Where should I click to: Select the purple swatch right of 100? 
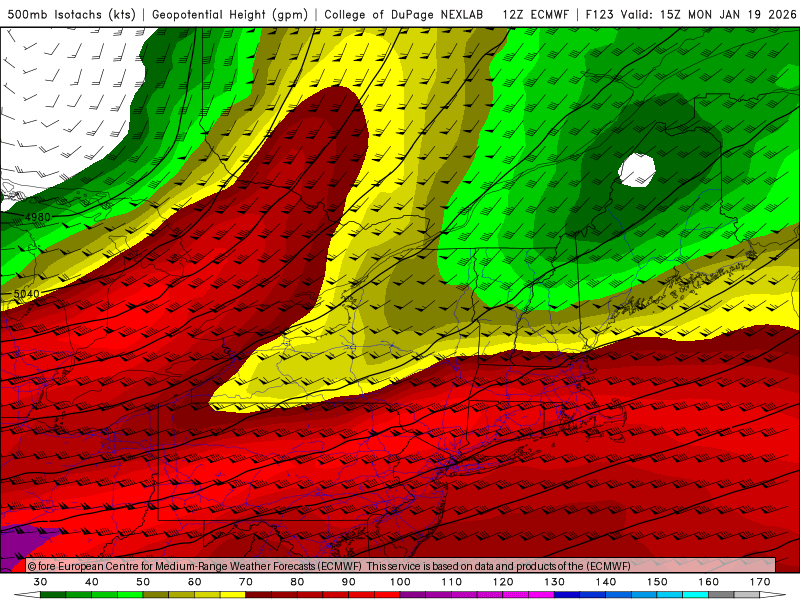point(413,595)
